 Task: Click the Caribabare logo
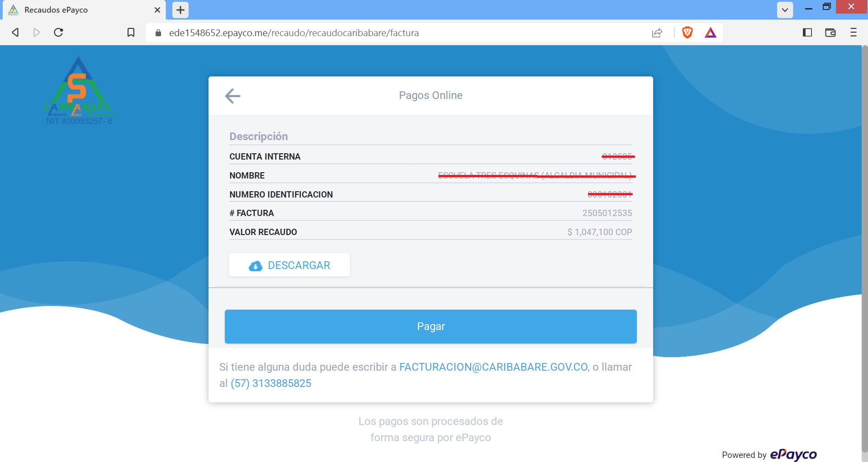click(79, 90)
